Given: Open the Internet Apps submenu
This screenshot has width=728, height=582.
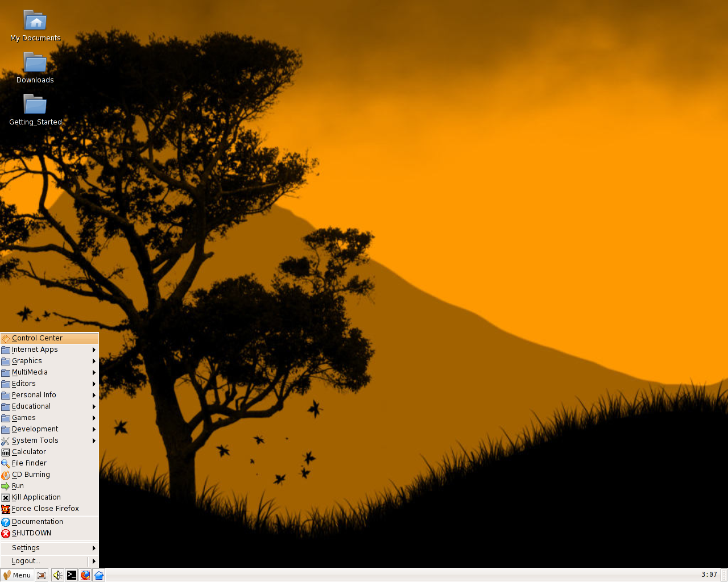Looking at the screenshot, I should click(49, 350).
